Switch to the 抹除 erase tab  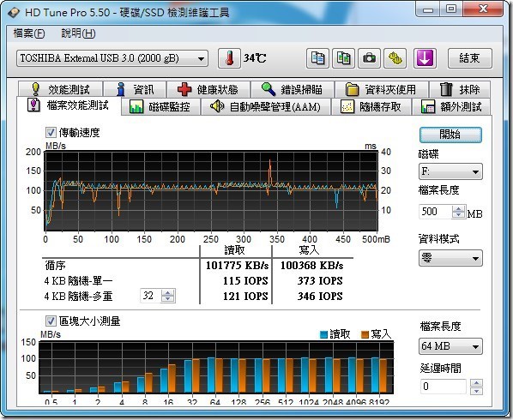coord(460,89)
